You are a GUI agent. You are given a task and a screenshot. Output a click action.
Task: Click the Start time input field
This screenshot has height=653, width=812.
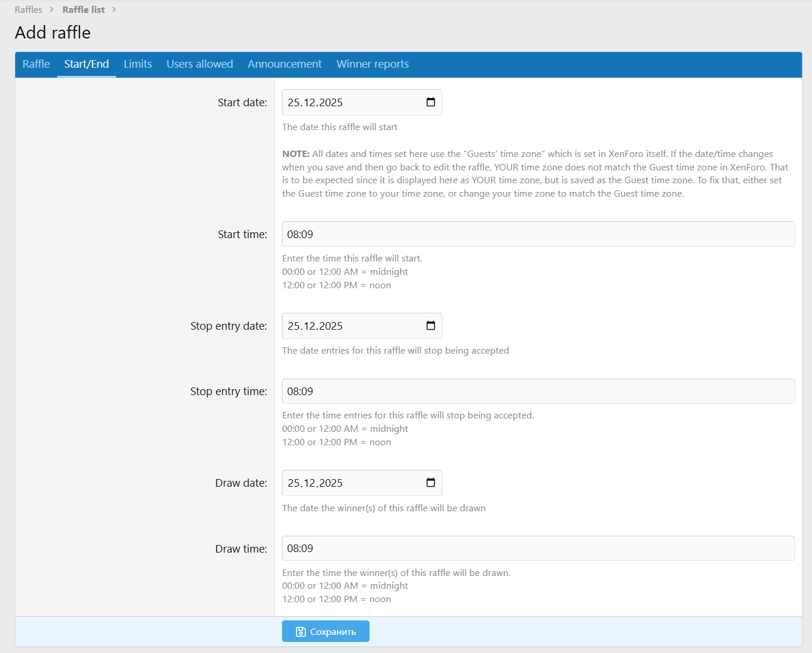tap(538, 234)
